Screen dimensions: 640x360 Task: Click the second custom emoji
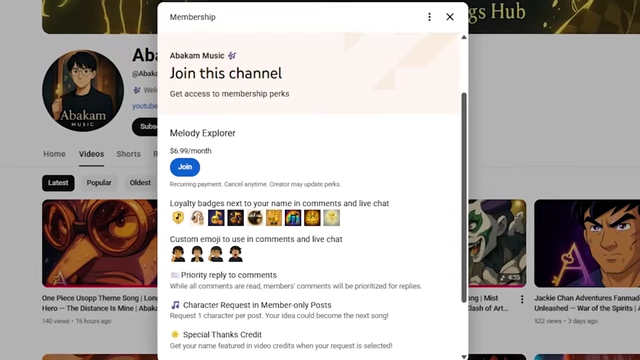pyautogui.click(x=197, y=254)
